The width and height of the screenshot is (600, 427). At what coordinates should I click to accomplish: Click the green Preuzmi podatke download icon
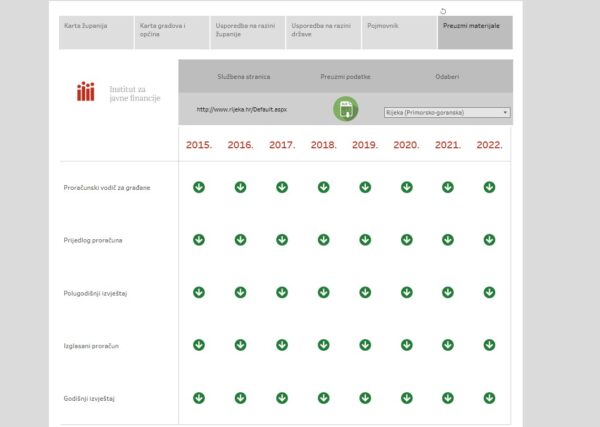click(x=346, y=109)
